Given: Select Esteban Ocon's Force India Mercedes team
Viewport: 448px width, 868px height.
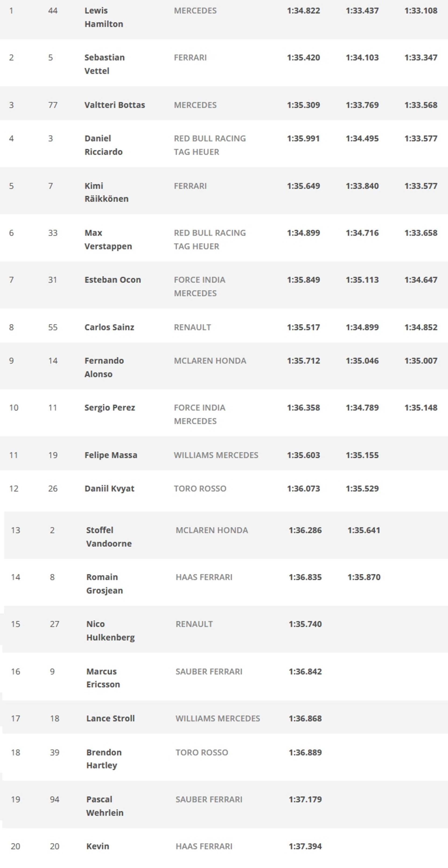Looking at the screenshot, I should (x=199, y=286).
